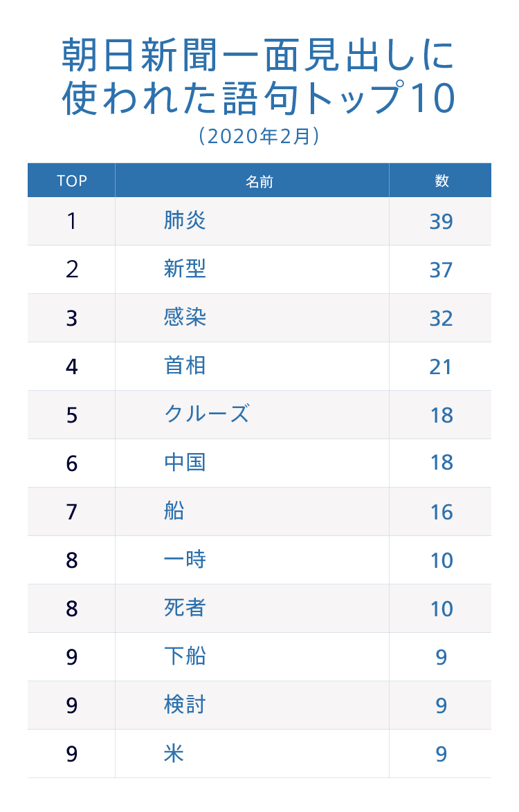Click the word 新型 in the table
This screenshot has height=812, width=519.
point(185,269)
